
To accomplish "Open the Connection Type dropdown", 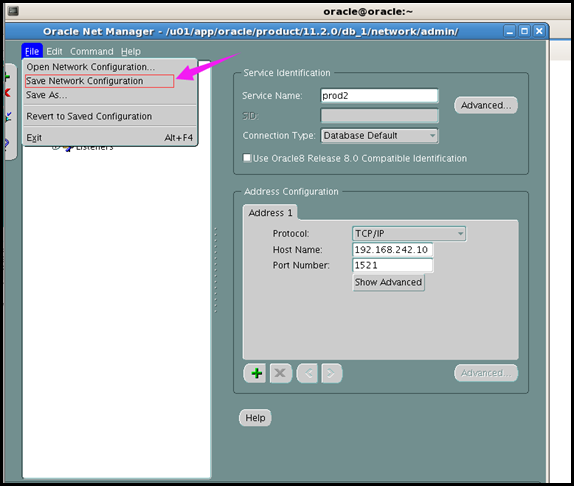I will tap(379, 135).
